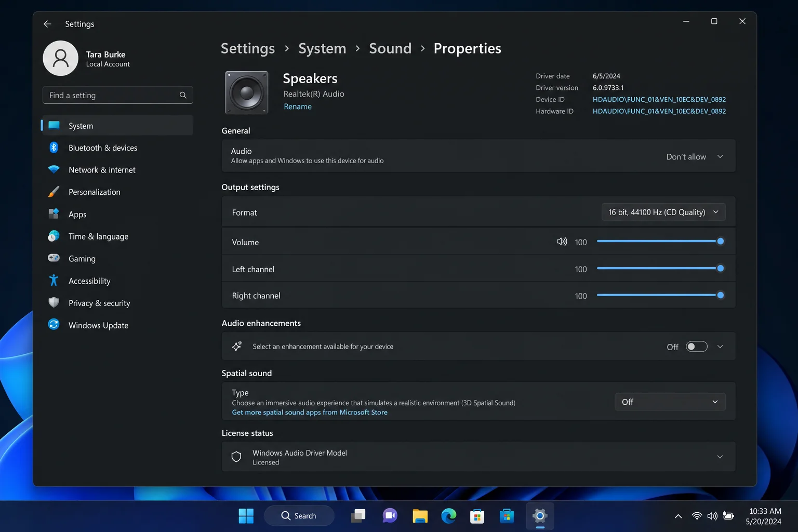The image size is (798, 532).
Task: Open Task View on the taskbar
Action: (358, 516)
